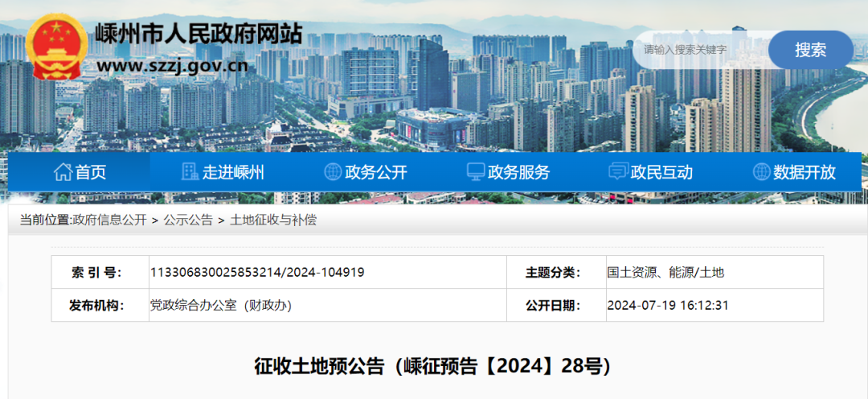Click the 当前位置 breadcrumb label
The image size is (868, 399).
click(46, 220)
